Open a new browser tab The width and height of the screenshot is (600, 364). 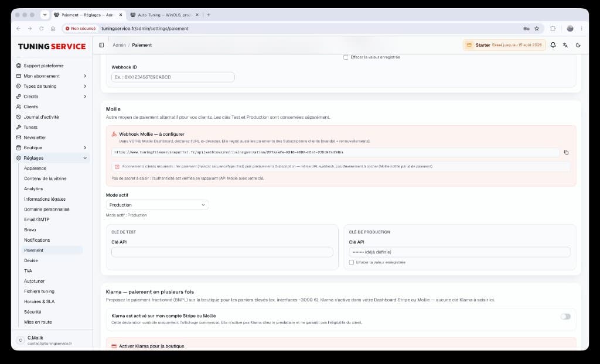tap(209, 15)
